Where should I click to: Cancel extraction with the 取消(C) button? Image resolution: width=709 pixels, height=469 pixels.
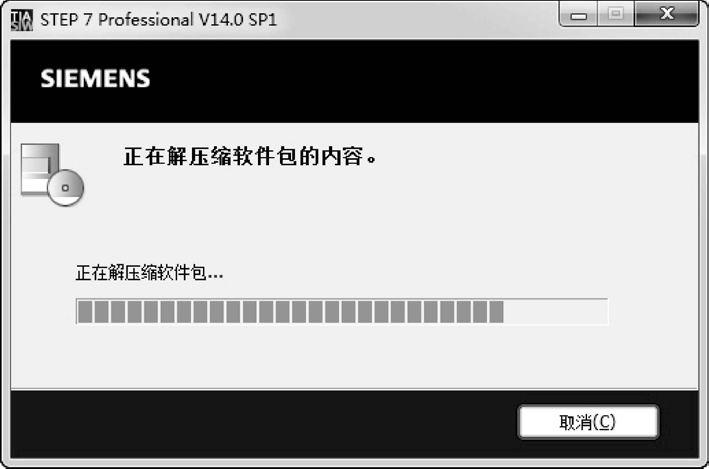coord(588,422)
